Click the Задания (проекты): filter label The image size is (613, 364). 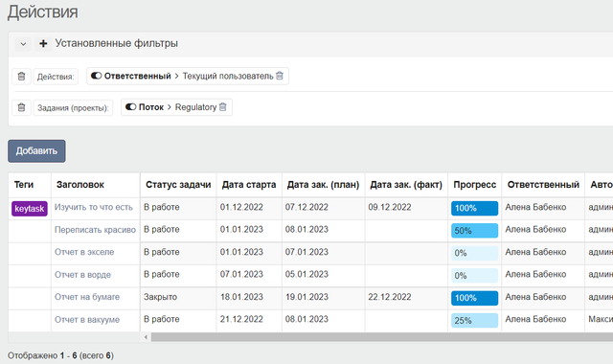click(73, 108)
